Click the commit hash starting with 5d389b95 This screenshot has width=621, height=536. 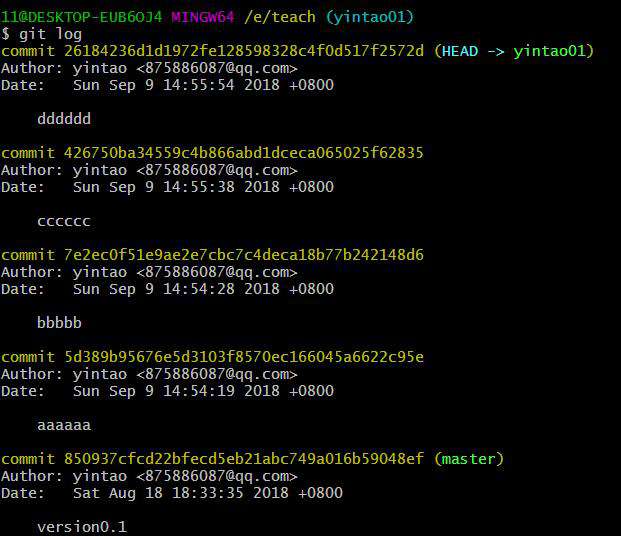pos(244,357)
